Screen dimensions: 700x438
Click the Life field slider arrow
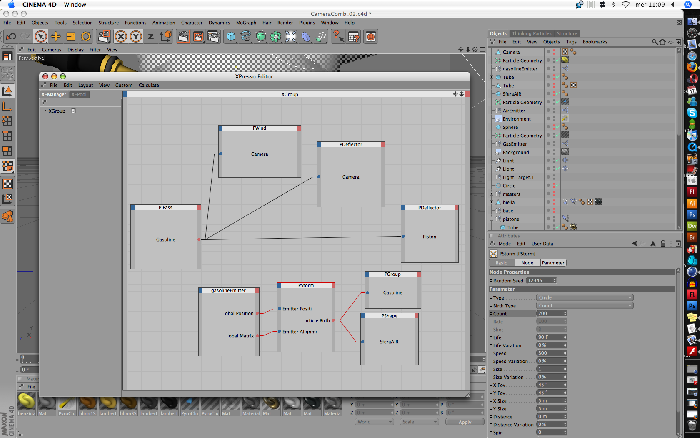pos(565,337)
